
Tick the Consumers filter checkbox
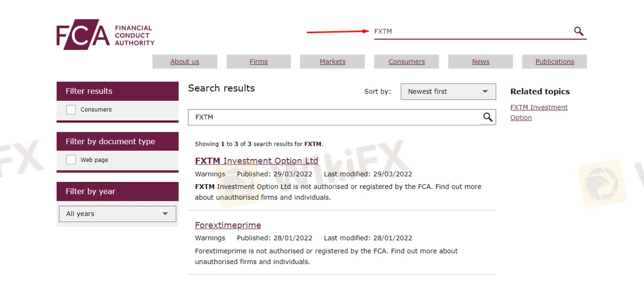coord(71,110)
